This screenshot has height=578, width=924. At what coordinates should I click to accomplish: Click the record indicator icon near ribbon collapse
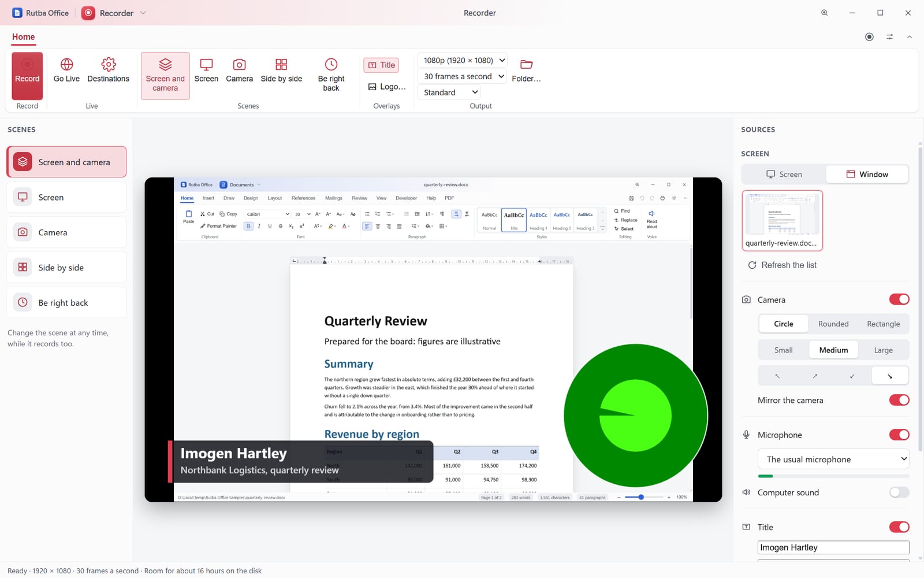click(869, 37)
